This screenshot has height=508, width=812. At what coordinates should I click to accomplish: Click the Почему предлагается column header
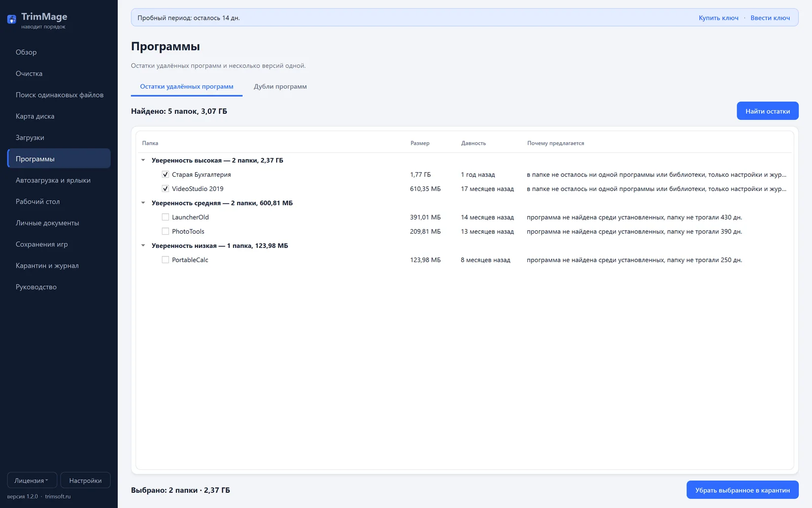pyautogui.click(x=556, y=143)
